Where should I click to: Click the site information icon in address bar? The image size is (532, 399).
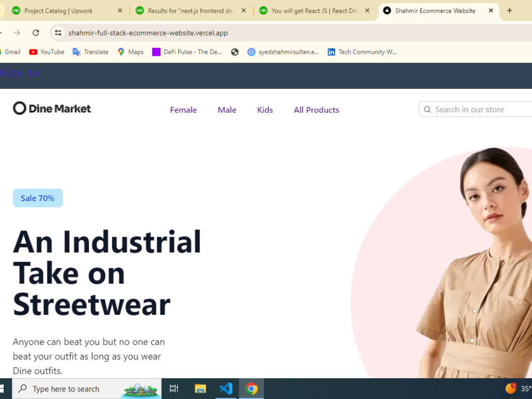pos(57,32)
